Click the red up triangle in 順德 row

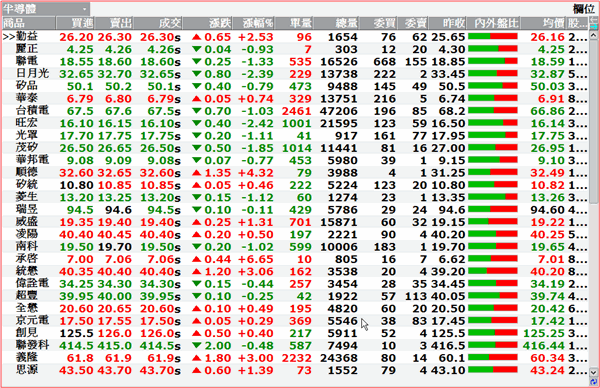coord(197,173)
